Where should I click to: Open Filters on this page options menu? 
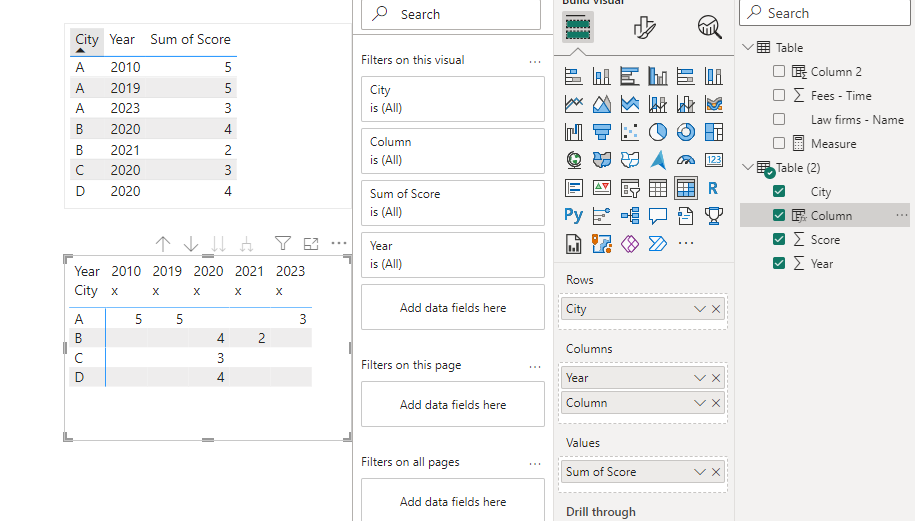click(x=535, y=367)
